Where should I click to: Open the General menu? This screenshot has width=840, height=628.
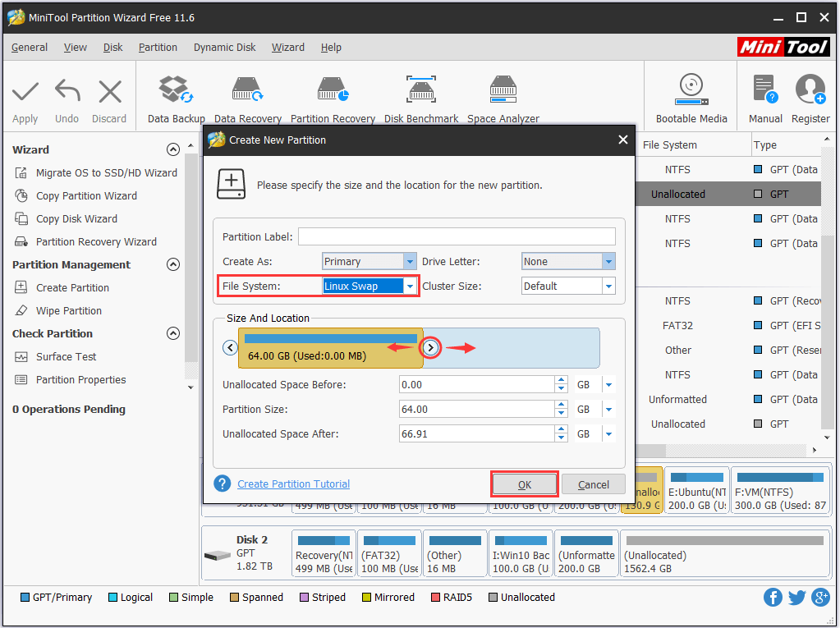[30, 47]
